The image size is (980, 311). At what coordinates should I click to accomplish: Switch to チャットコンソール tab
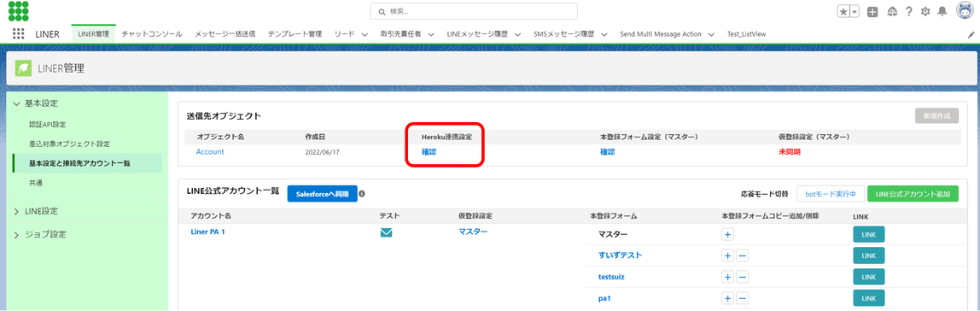point(152,34)
